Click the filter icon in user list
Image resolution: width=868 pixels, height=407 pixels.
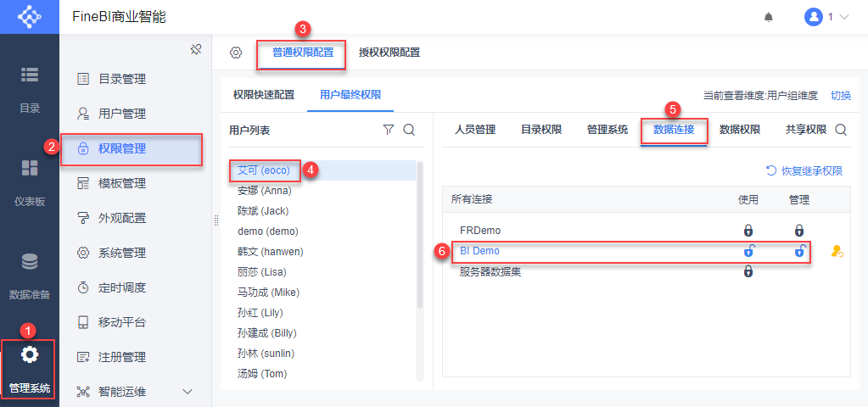(389, 130)
